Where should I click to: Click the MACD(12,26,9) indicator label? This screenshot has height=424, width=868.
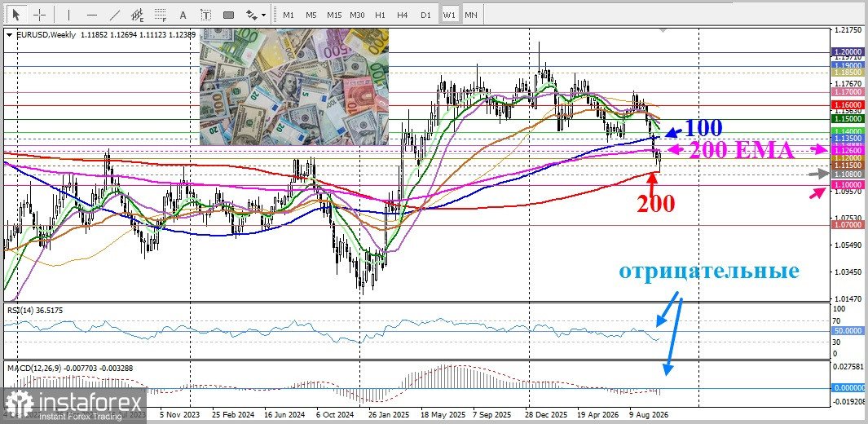click(x=34, y=368)
